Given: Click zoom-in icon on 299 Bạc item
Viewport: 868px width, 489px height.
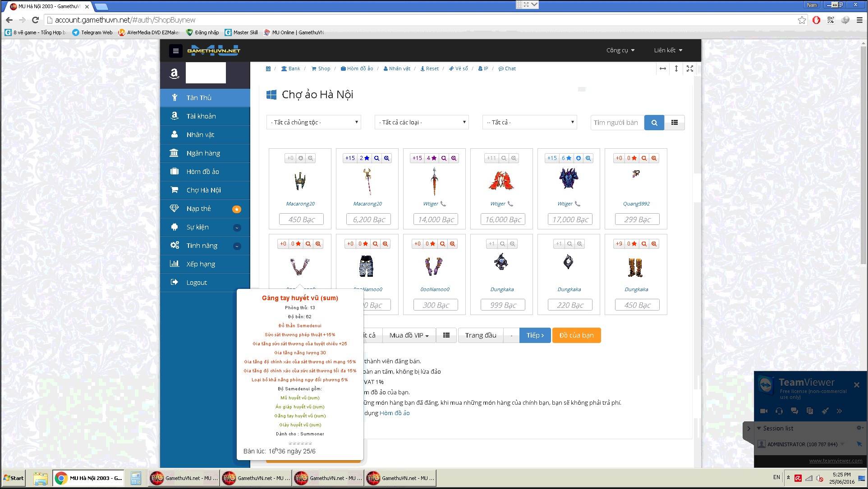Looking at the screenshot, I should (654, 158).
